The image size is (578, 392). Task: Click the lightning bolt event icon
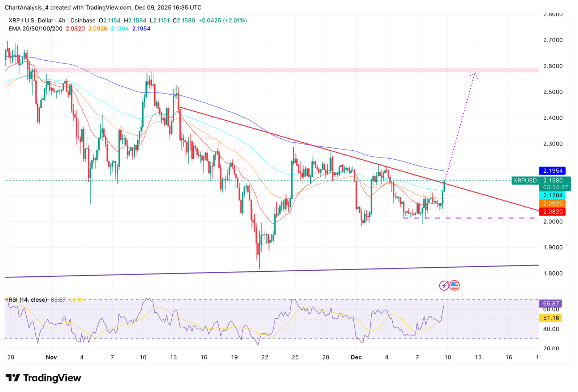tap(444, 285)
